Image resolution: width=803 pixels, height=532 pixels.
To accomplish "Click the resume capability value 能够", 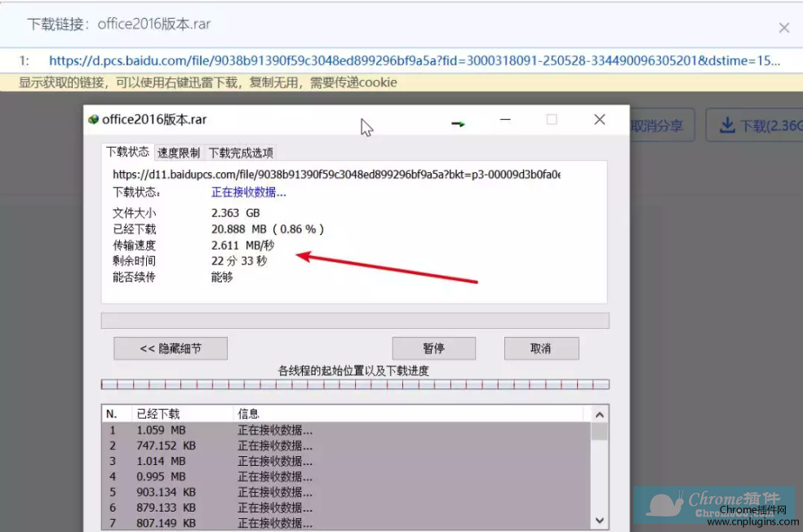I will point(222,277).
